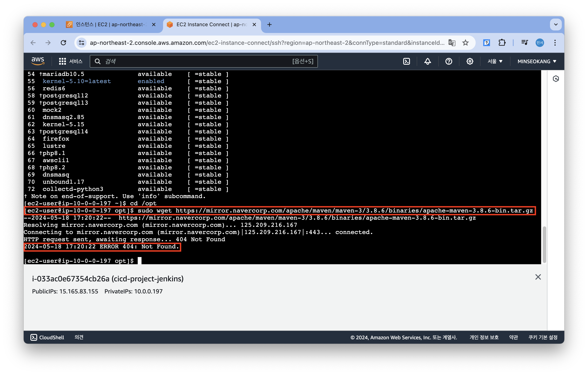Click the AWS logo home icon
The image size is (588, 375).
pyautogui.click(x=38, y=61)
